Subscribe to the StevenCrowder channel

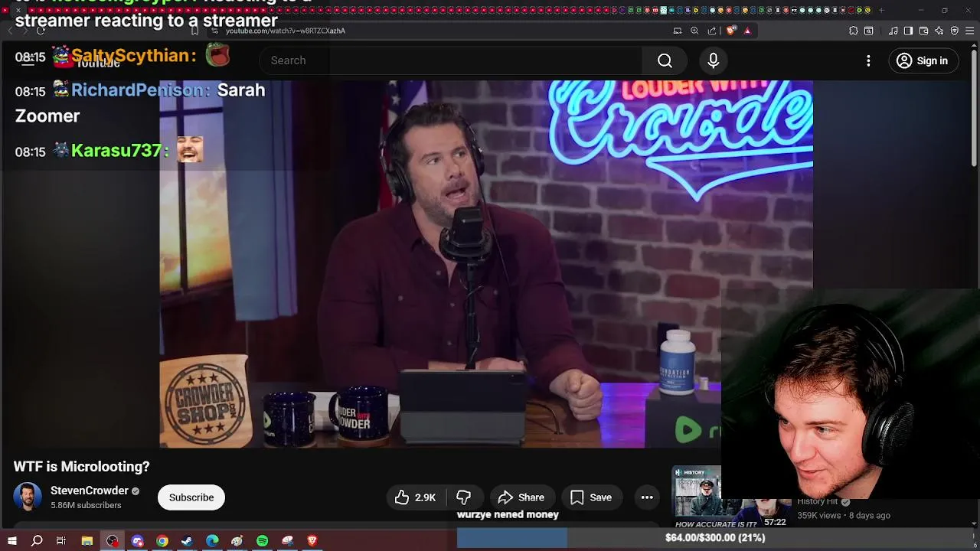click(191, 497)
